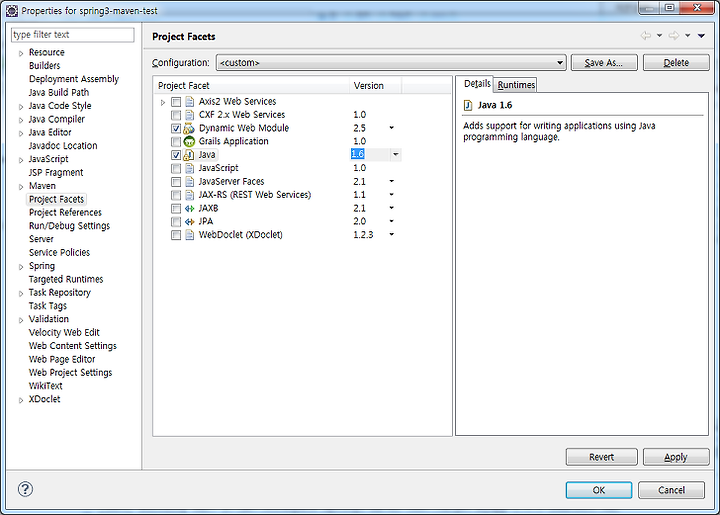Viewport: 720px width, 515px height.
Task: Click the Delete configuration button
Action: click(676, 62)
